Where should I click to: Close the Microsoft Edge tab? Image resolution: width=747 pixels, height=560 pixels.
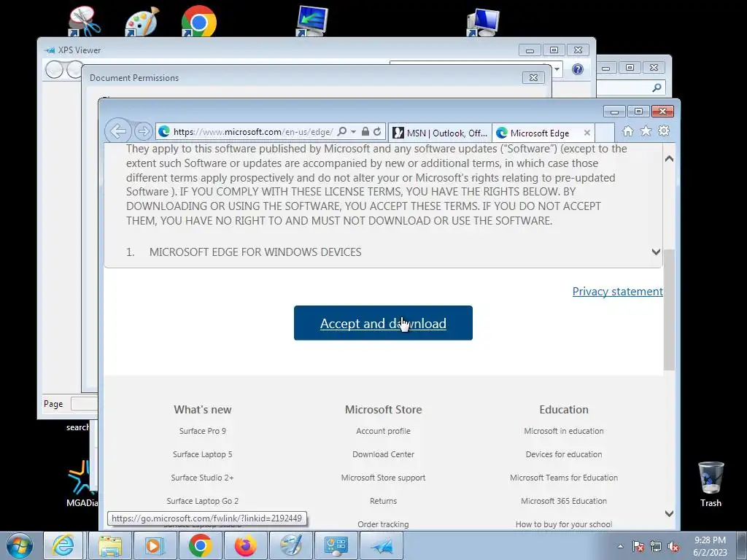tap(587, 133)
